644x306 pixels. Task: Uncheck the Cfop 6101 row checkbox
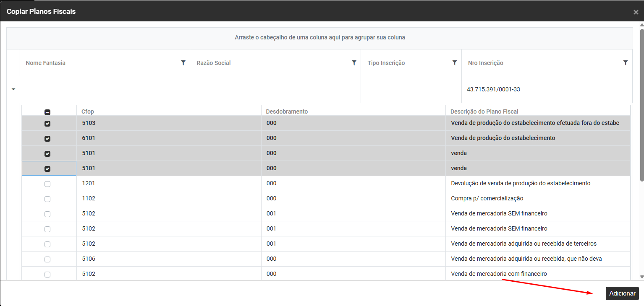(x=47, y=139)
